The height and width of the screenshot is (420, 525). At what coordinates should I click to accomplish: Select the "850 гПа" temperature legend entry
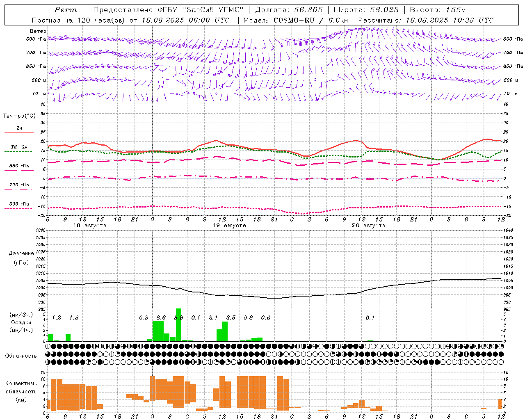(19, 167)
